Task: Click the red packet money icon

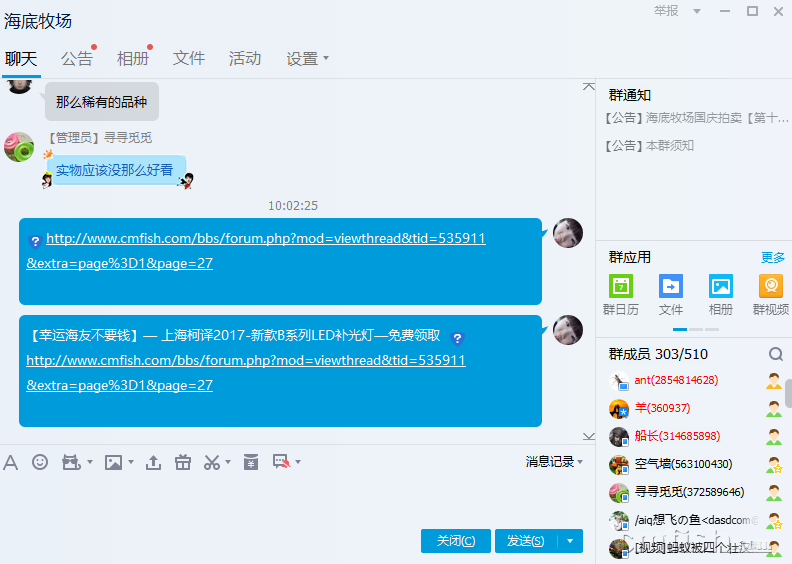Action: click(x=251, y=462)
